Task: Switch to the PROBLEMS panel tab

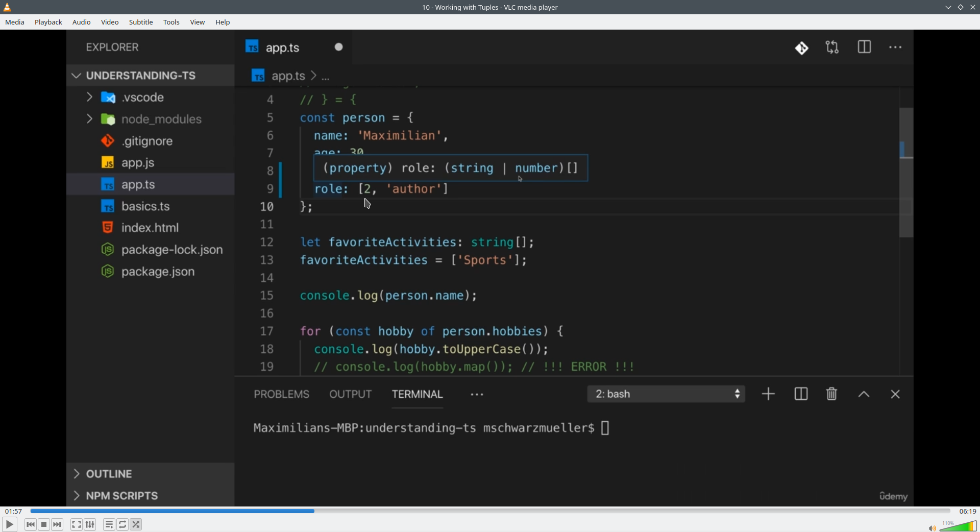Action: tap(282, 394)
